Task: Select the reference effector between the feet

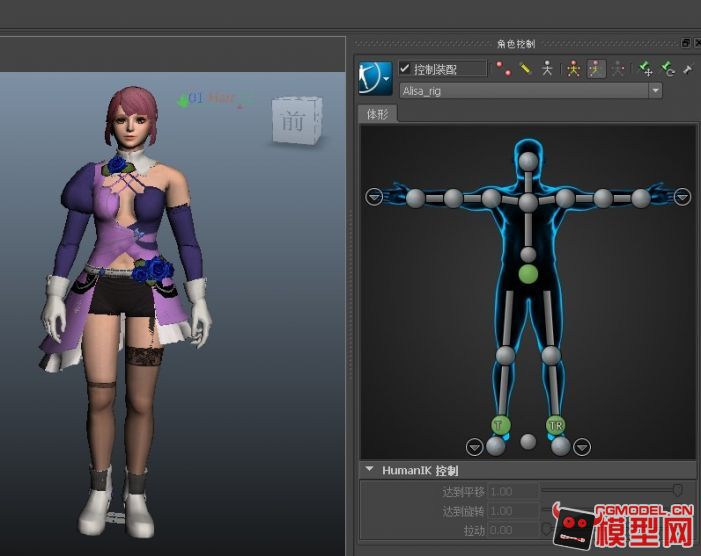Action: tap(528, 442)
